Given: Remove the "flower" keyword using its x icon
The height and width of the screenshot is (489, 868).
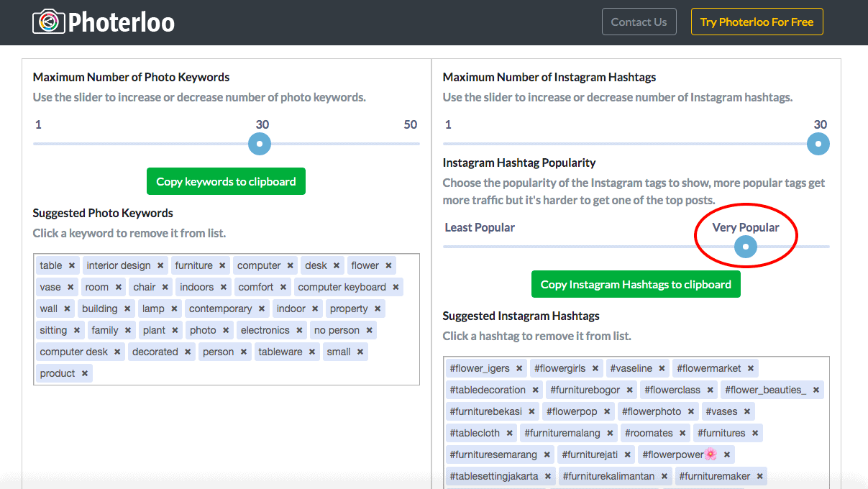Looking at the screenshot, I should click(x=389, y=265).
